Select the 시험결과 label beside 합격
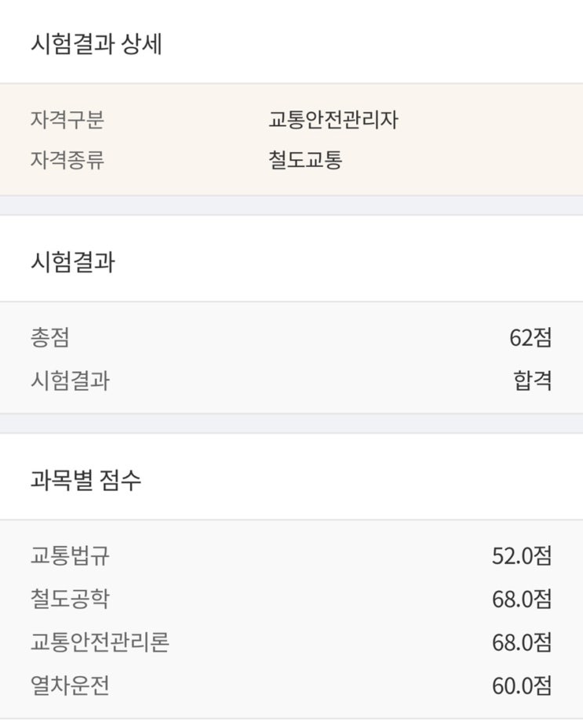 (70, 381)
